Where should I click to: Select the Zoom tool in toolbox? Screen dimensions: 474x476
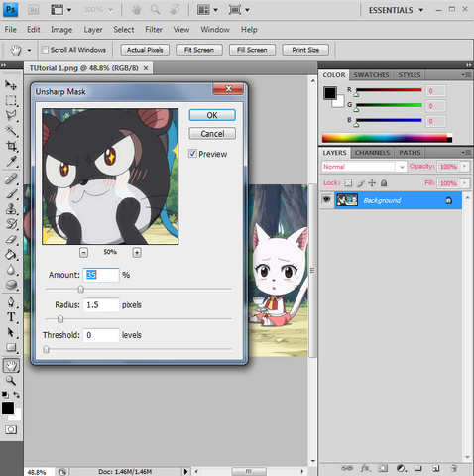click(11, 381)
